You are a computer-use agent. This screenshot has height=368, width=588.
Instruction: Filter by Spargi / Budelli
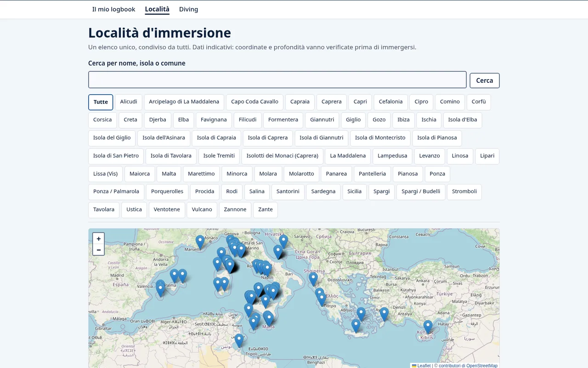tap(421, 192)
